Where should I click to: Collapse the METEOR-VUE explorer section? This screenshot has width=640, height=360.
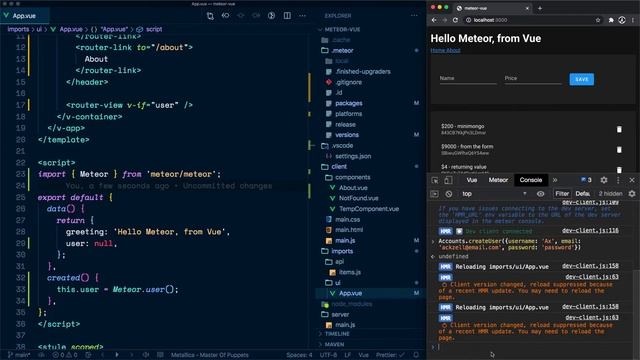[x=342, y=29]
